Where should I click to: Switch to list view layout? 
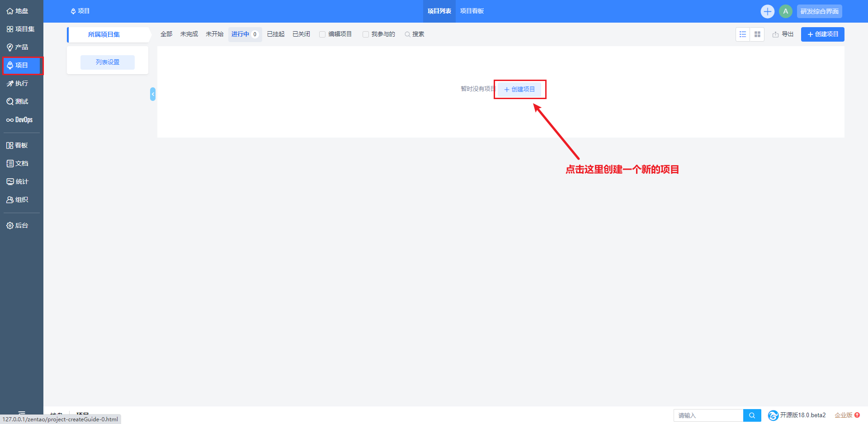pos(743,34)
